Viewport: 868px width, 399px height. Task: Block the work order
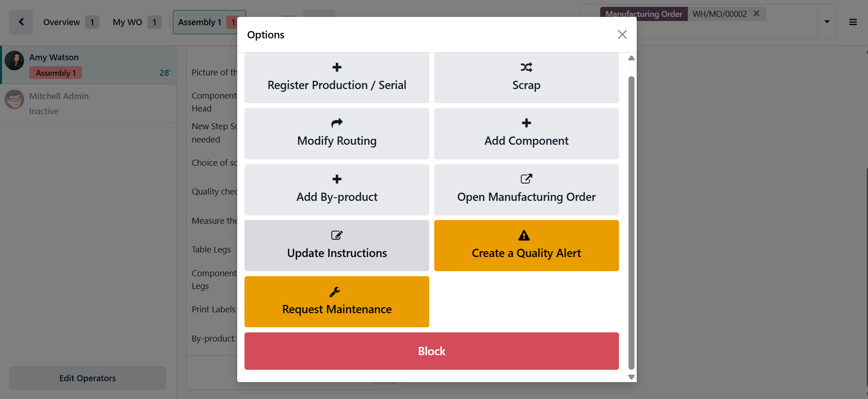tap(431, 351)
